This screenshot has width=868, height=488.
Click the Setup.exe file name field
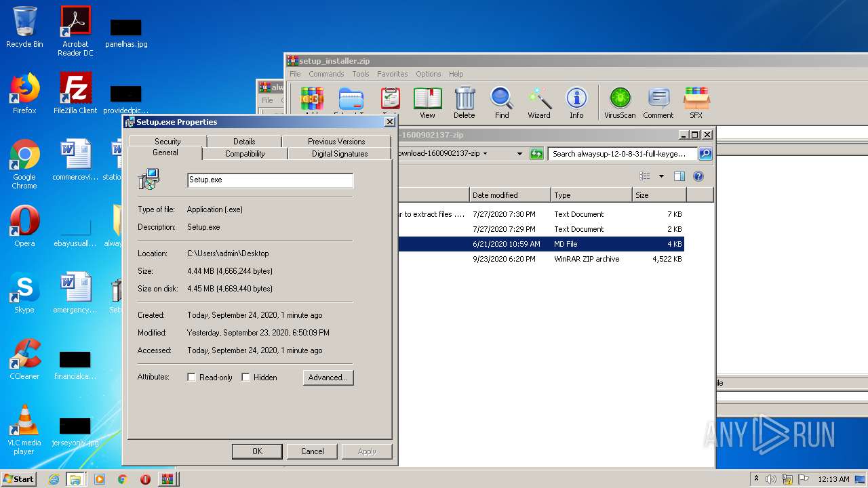[270, 180]
